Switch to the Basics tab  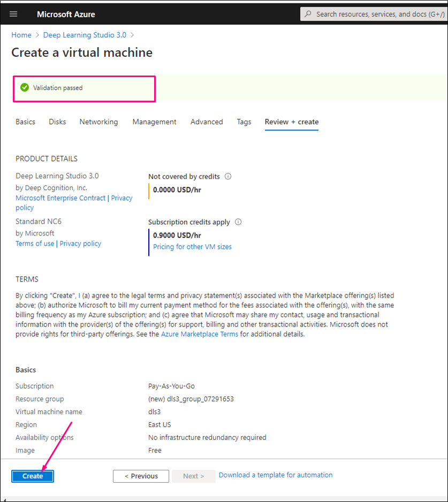(x=25, y=121)
